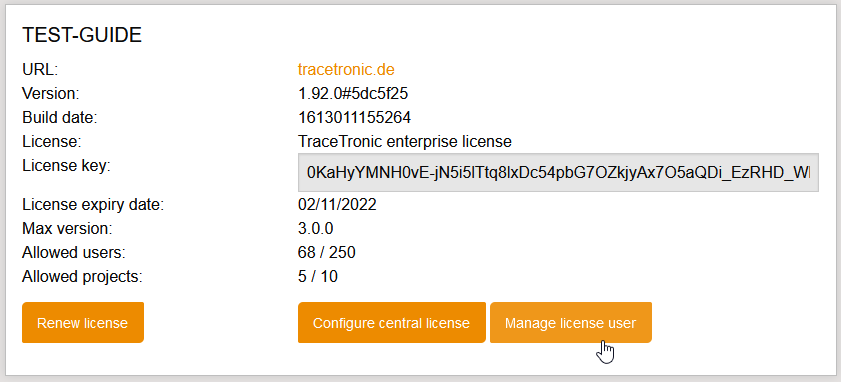
Task: Click build date value 1613011155264
Action: [354, 117]
